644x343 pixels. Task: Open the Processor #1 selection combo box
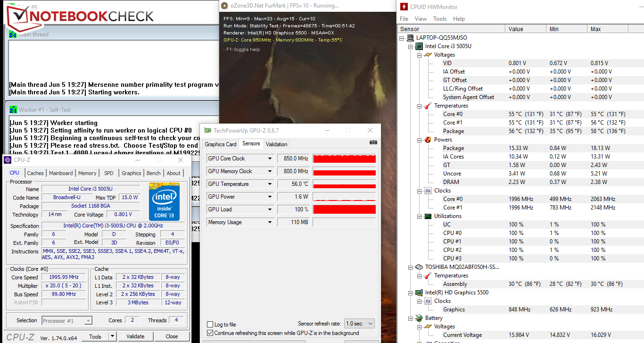[x=67, y=321]
